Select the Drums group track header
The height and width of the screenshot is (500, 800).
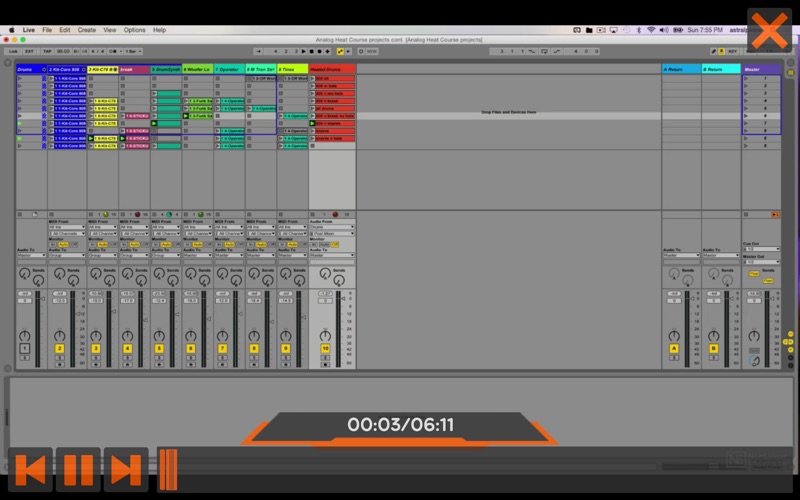pos(31,69)
